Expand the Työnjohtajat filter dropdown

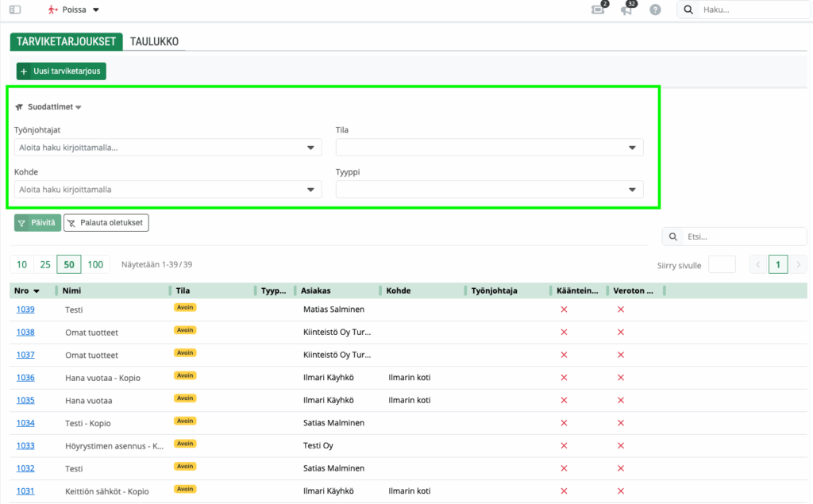(310, 148)
